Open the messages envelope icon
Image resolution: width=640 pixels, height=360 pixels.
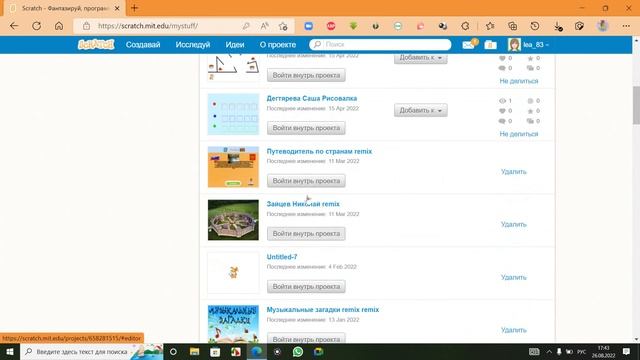469,44
